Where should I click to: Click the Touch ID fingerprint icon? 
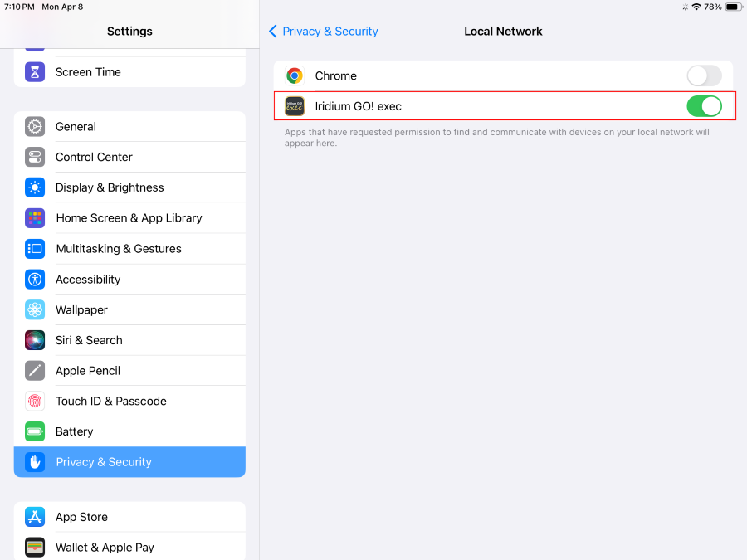[x=35, y=401]
